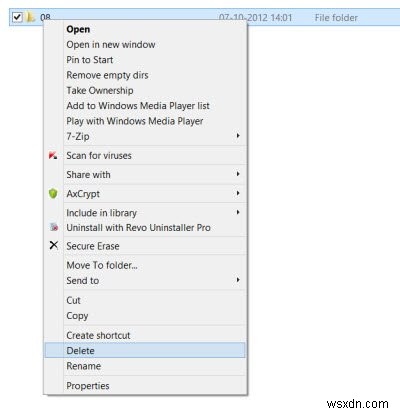
Task: Choose Pin to Start
Action: pos(145,60)
